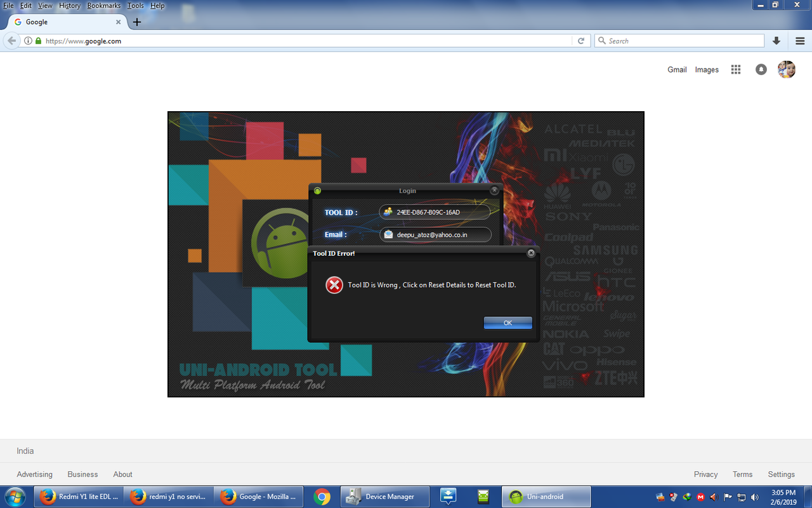Open the Tools menu
Viewport: 812px width, 508px height.
135,6
